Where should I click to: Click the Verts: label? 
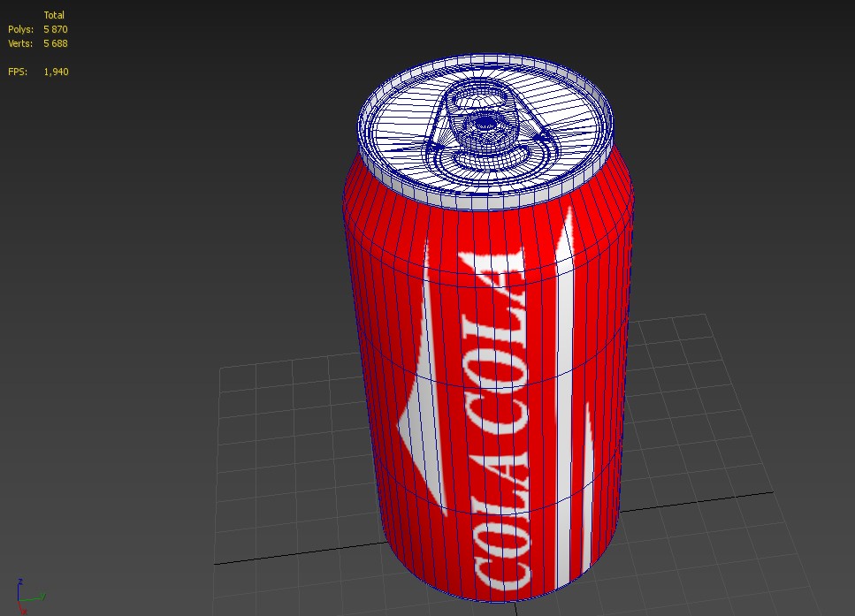[20, 43]
